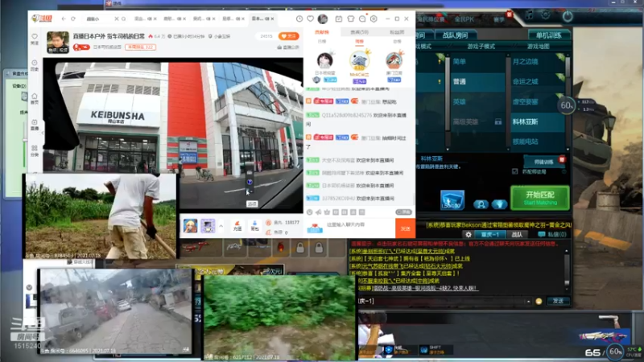This screenshot has height=362, width=644.
Task: Open the calendar check-in icon
Action: (x=339, y=19)
